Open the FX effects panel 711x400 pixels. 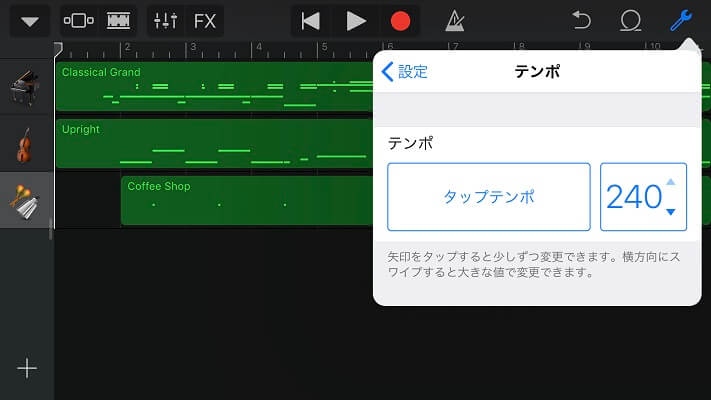(205, 21)
